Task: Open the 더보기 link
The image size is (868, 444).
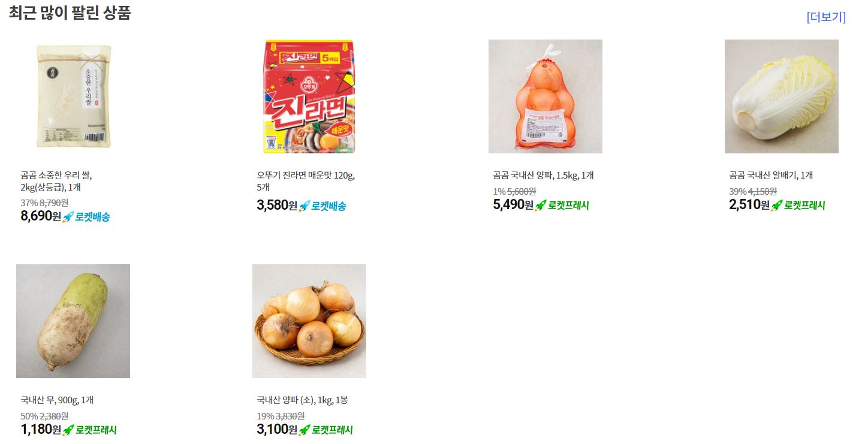Action: click(826, 17)
